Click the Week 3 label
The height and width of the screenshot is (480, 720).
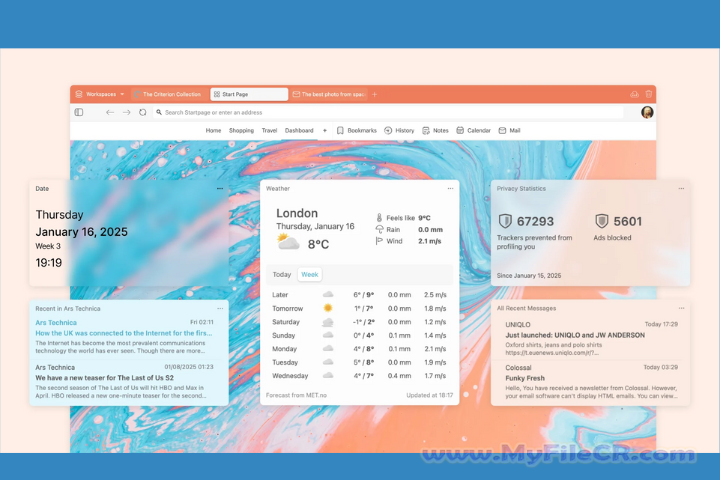(x=48, y=246)
